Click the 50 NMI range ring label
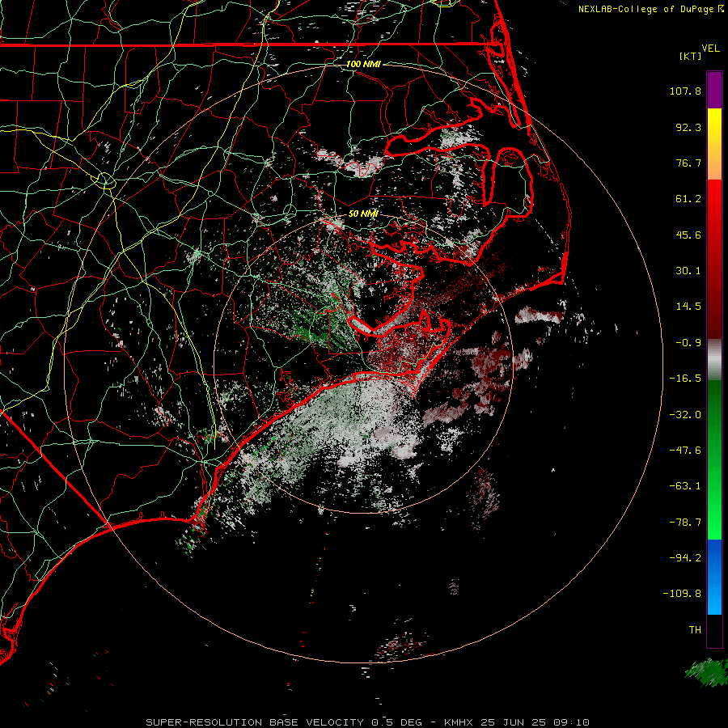 363,214
